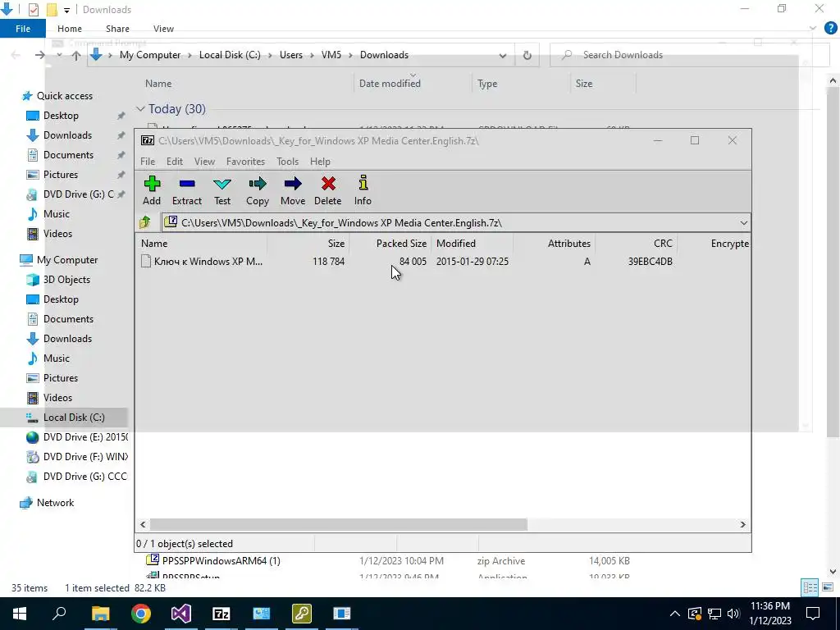The width and height of the screenshot is (840, 630).
Task: Open 7-Zip View menu
Action: [204, 162]
